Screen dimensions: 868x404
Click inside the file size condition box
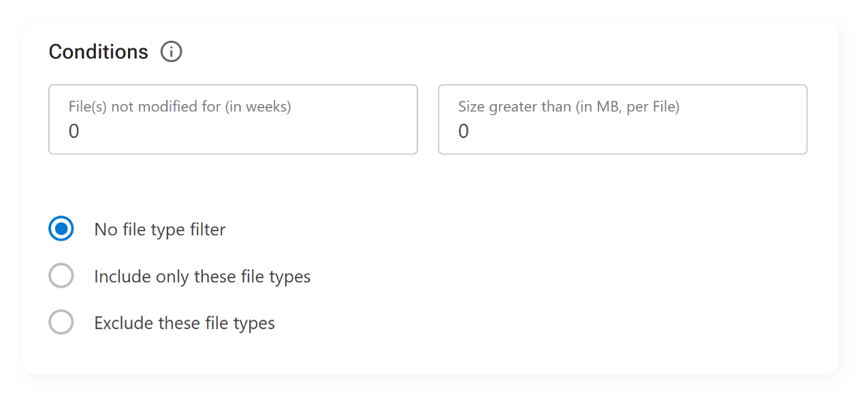622,120
